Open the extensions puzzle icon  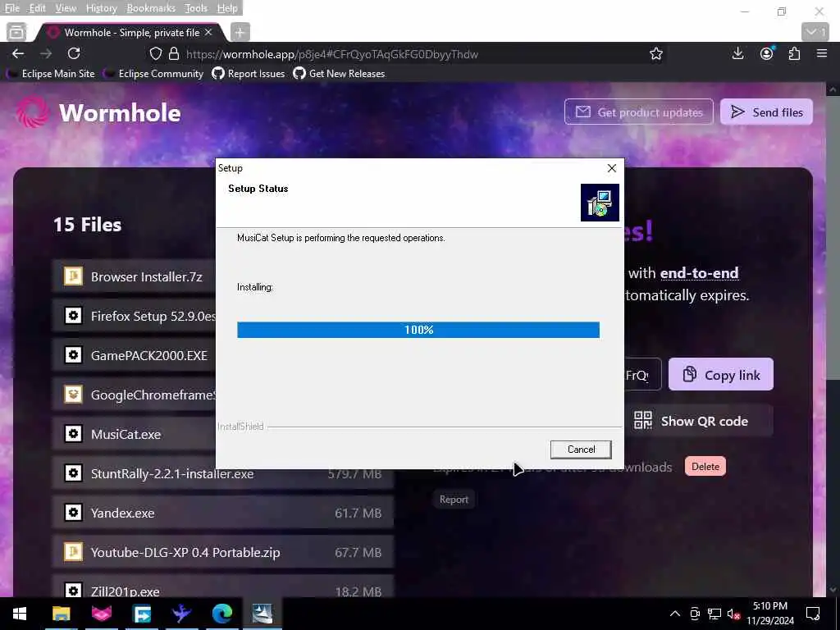pos(794,53)
